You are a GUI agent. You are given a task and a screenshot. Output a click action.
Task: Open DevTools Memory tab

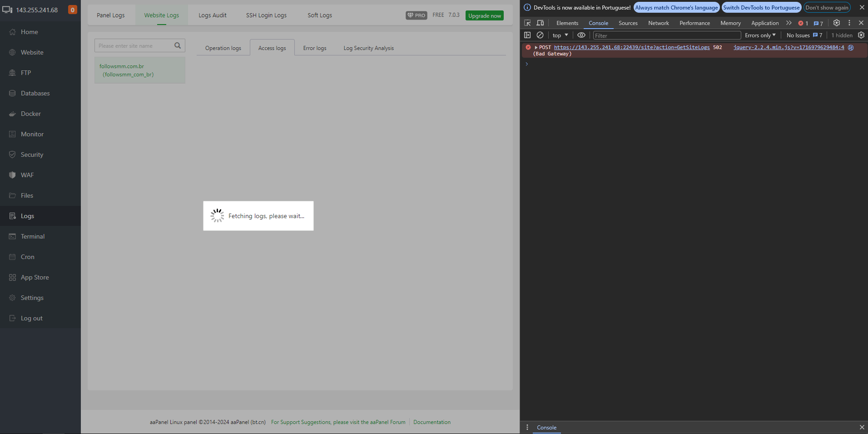point(730,23)
